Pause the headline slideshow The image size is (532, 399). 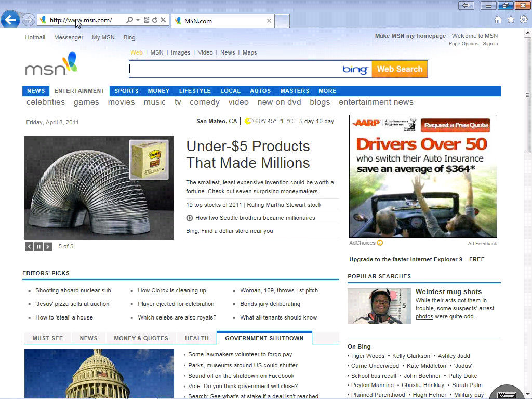coord(38,247)
